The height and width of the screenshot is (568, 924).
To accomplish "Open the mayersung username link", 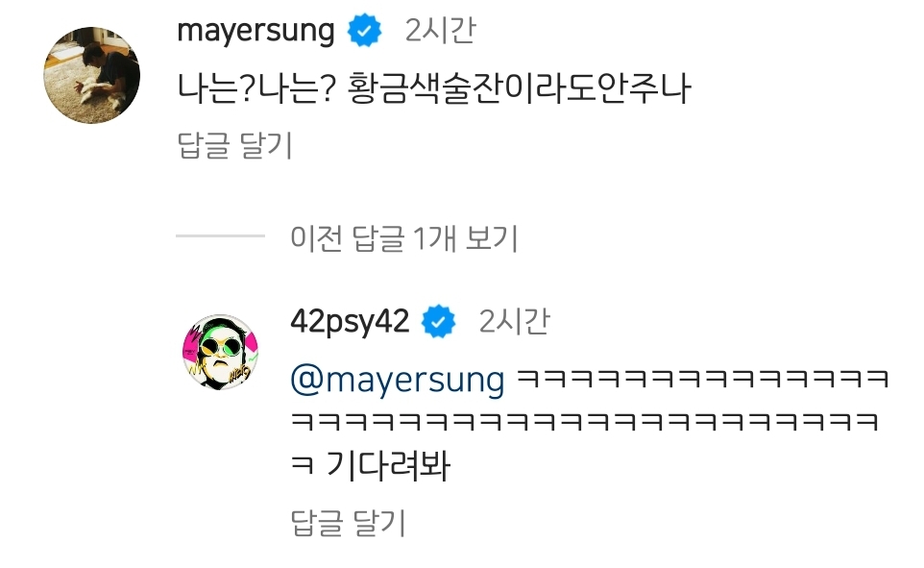I will [x=255, y=31].
